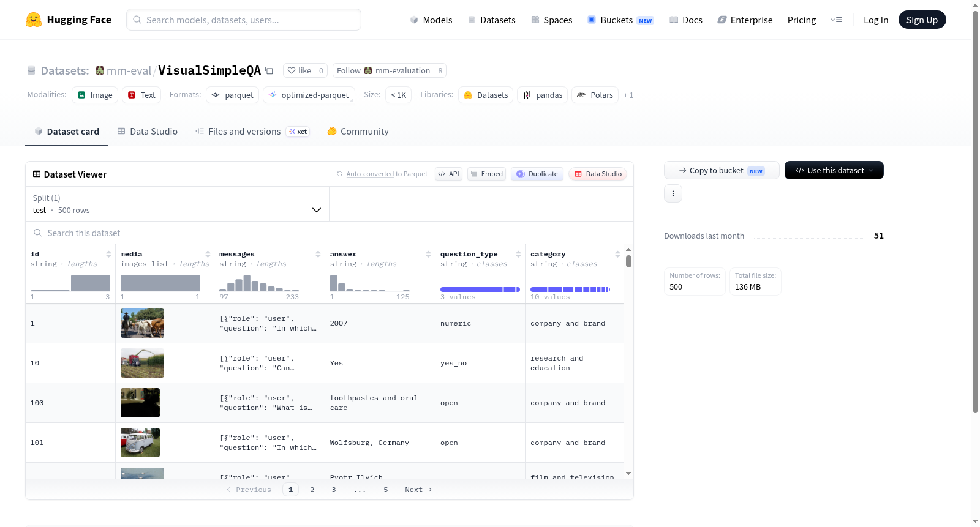
Task: Click the Search this dataset field
Action: point(330,233)
